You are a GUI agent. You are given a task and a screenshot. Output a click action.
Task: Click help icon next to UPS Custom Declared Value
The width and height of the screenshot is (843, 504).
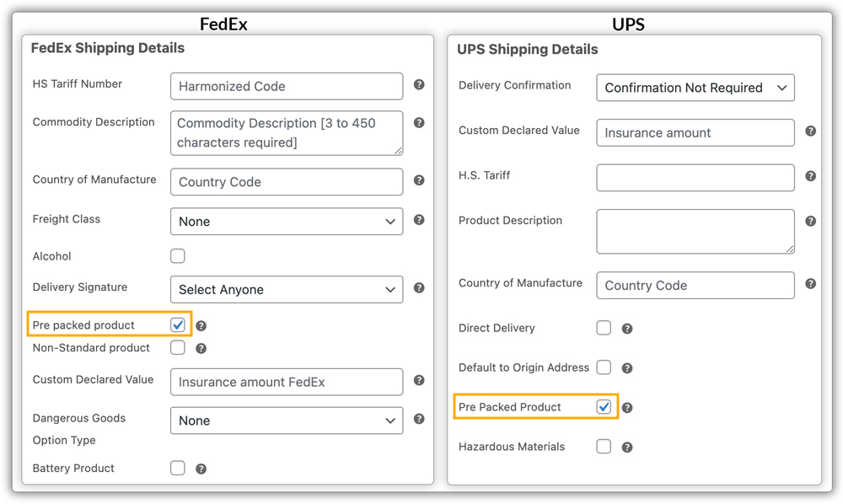click(x=810, y=131)
